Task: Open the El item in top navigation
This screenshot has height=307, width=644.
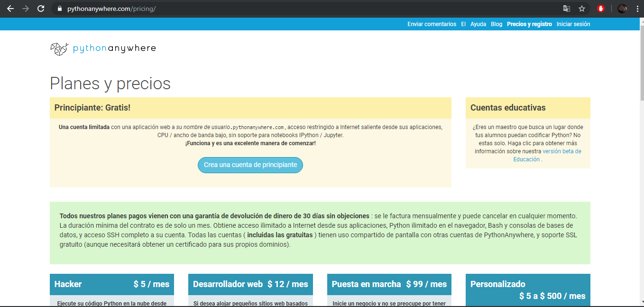Action: click(463, 24)
